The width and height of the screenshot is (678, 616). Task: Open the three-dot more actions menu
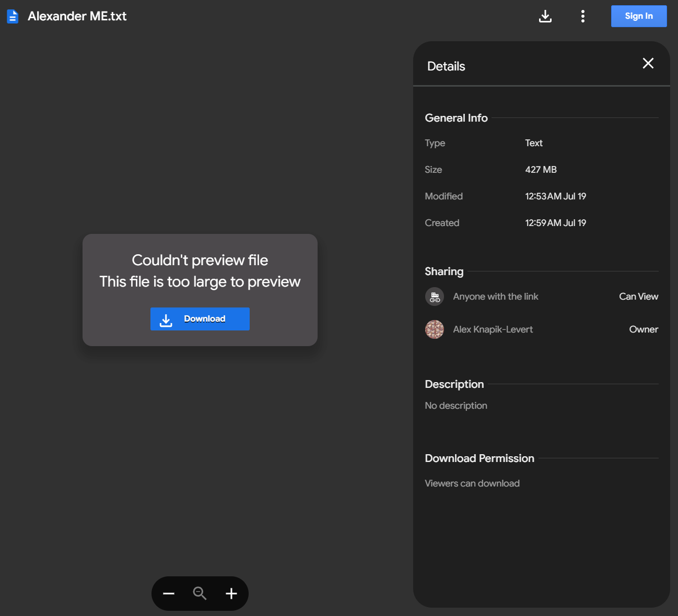583,16
